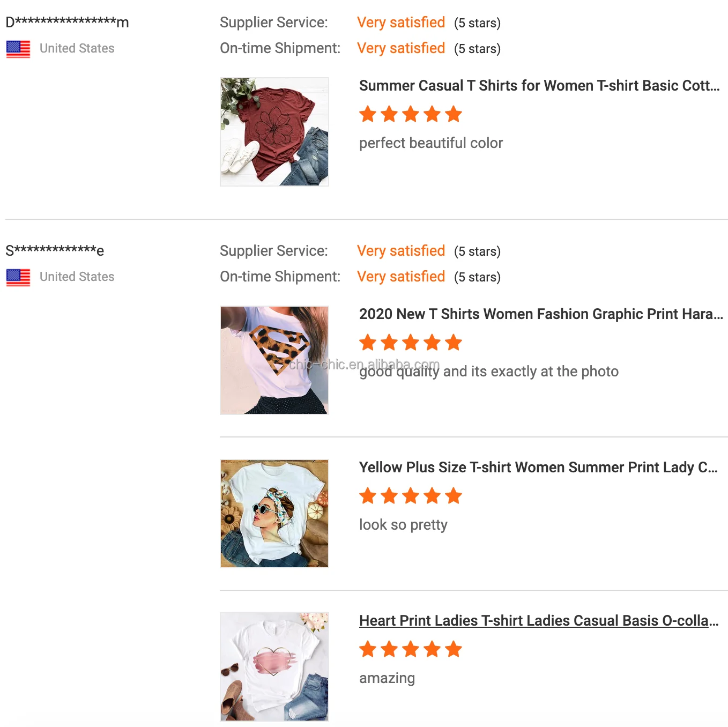The image size is (728, 727).
Task: Click the reviewer name D****************m
Action: click(67, 23)
